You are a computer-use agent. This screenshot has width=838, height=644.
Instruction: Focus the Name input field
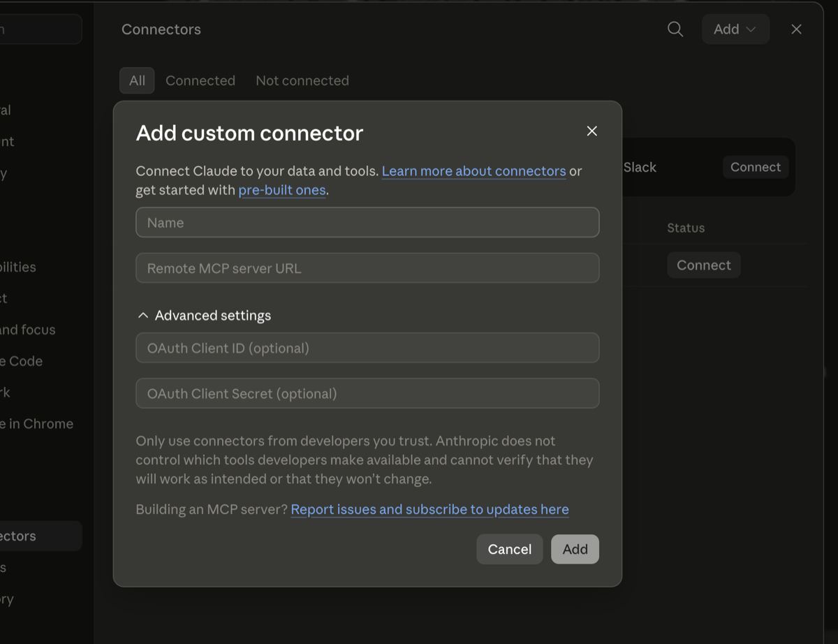(367, 223)
